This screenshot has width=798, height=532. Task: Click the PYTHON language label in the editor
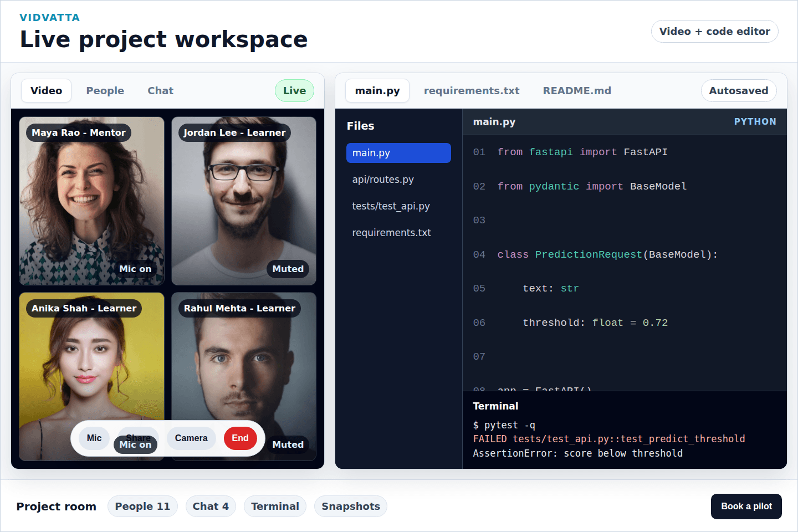pyautogui.click(x=755, y=121)
